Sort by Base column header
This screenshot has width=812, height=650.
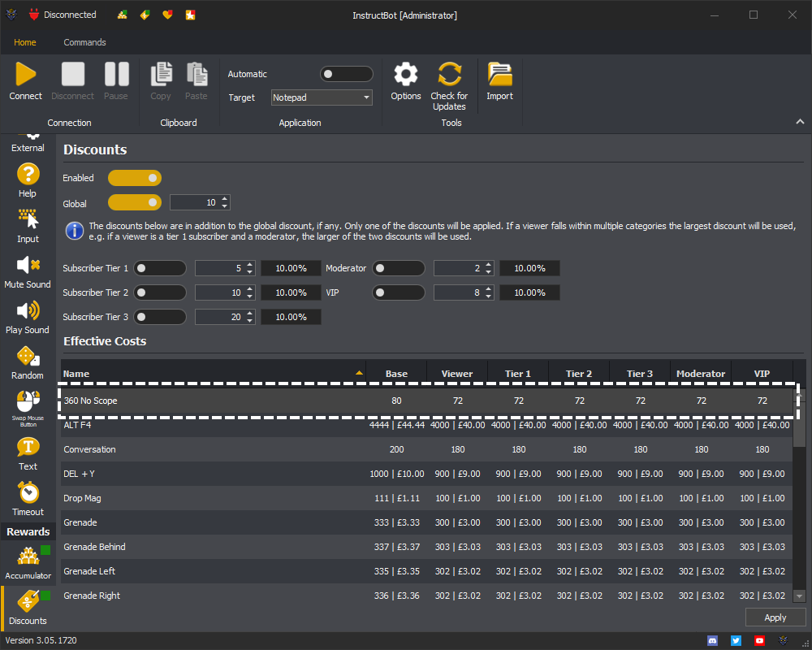[396, 373]
